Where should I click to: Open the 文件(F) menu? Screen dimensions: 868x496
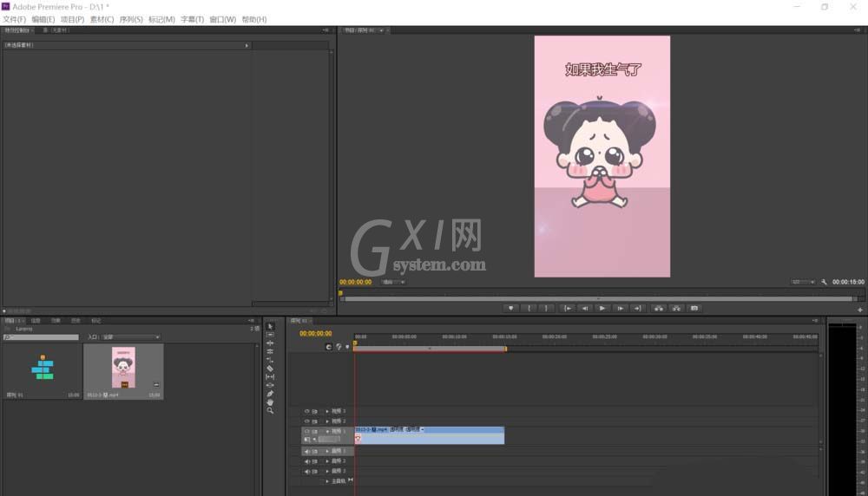coord(15,19)
